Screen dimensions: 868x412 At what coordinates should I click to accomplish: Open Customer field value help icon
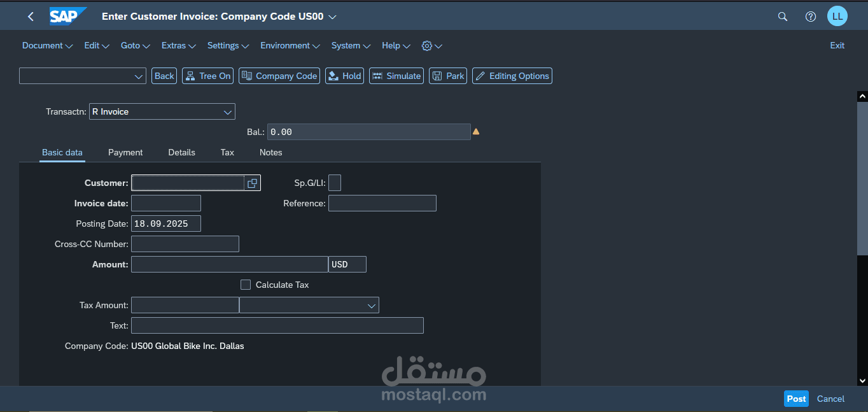253,183
